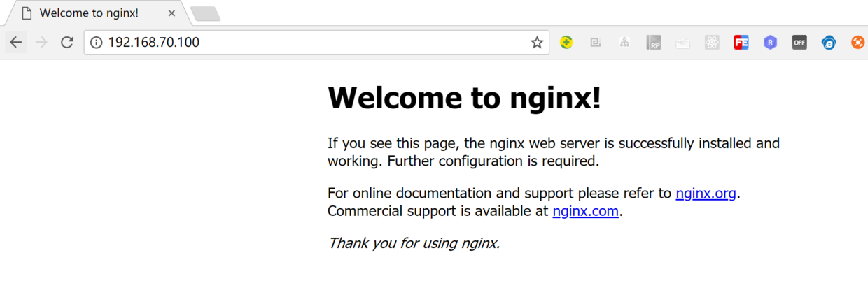Click the address bar showing 192.168.70.100
This screenshot has height=304, width=868.
pyautogui.click(x=316, y=43)
